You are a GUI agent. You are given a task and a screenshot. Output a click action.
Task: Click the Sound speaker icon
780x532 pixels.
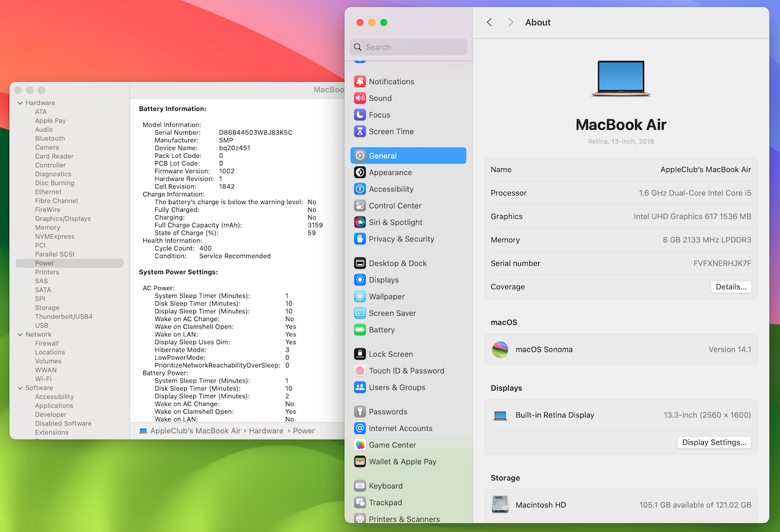pyautogui.click(x=360, y=98)
